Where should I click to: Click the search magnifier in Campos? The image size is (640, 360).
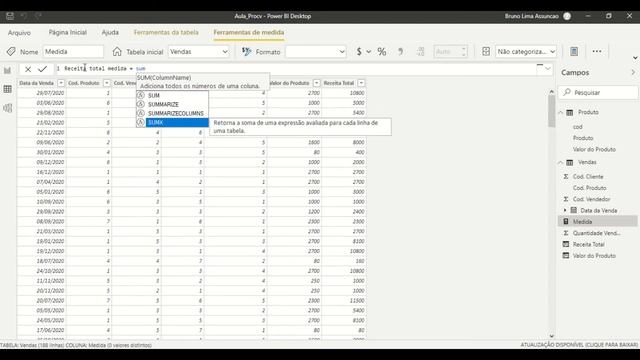click(x=567, y=92)
